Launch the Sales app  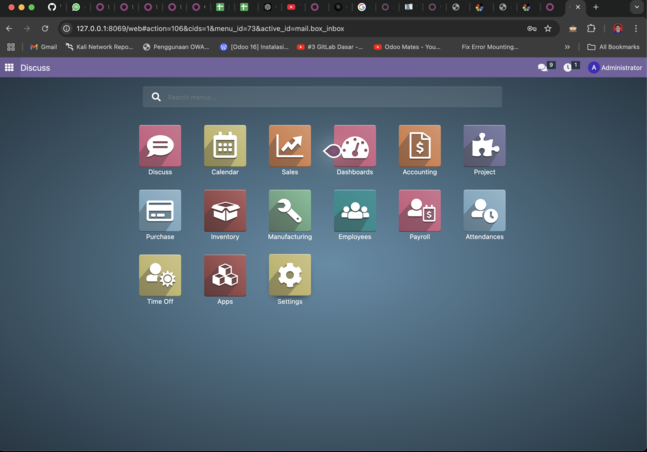[289, 146]
